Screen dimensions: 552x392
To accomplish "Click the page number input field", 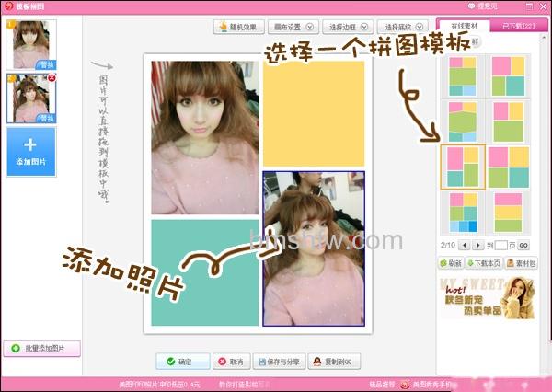I will point(501,245).
